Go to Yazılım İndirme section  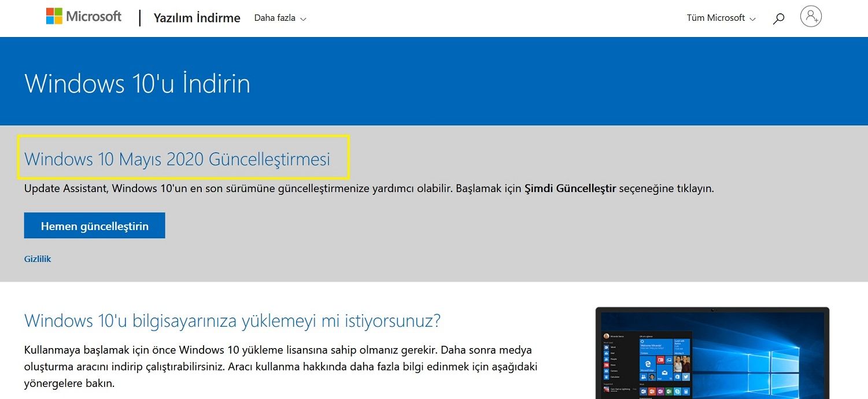click(x=197, y=18)
